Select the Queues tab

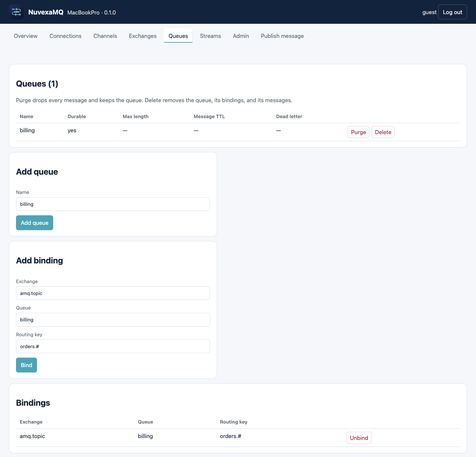coord(178,36)
